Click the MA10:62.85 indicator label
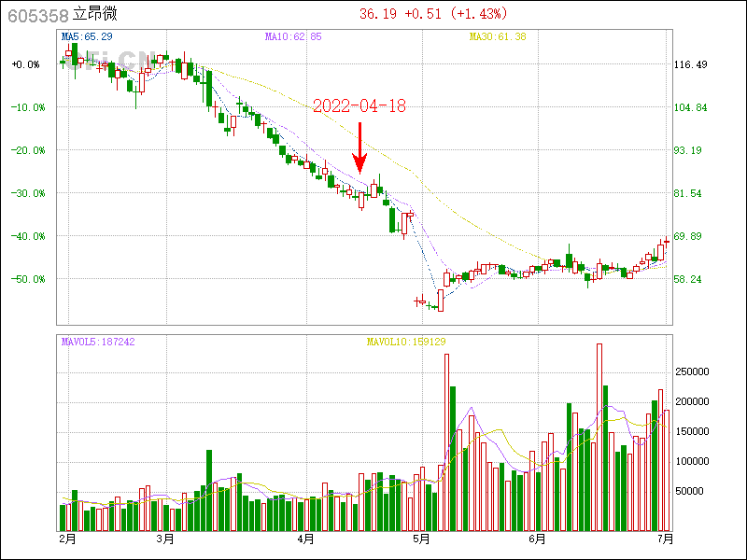The height and width of the screenshot is (560, 747). [293, 36]
